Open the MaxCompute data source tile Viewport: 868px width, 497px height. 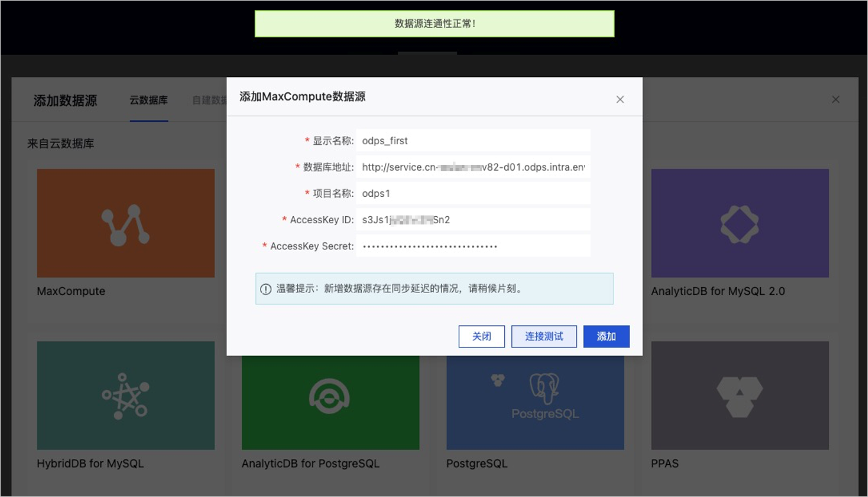click(x=126, y=223)
